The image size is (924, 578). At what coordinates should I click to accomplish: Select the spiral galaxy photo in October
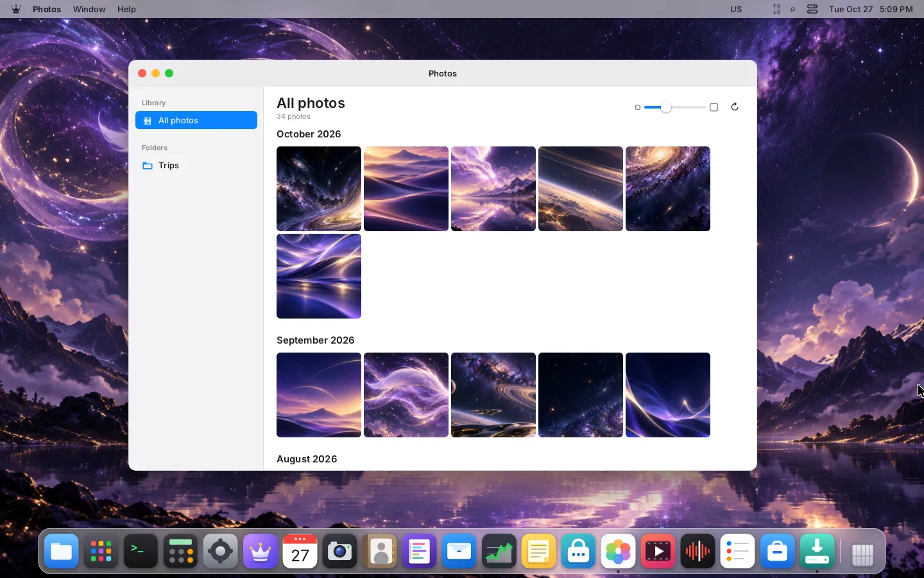point(668,189)
